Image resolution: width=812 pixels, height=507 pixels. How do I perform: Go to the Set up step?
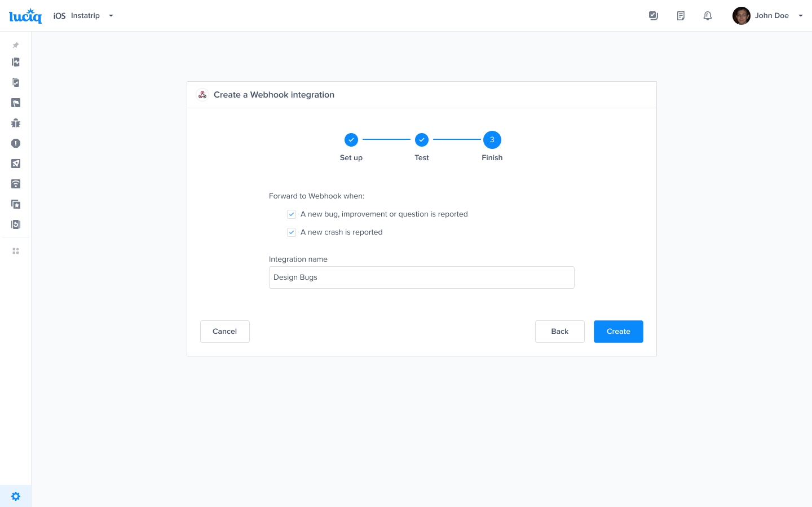click(351, 140)
